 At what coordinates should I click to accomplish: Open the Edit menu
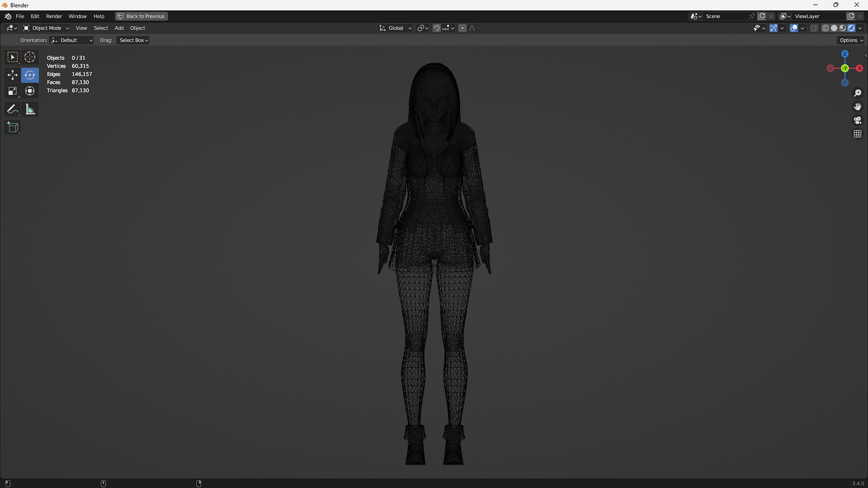click(x=35, y=16)
